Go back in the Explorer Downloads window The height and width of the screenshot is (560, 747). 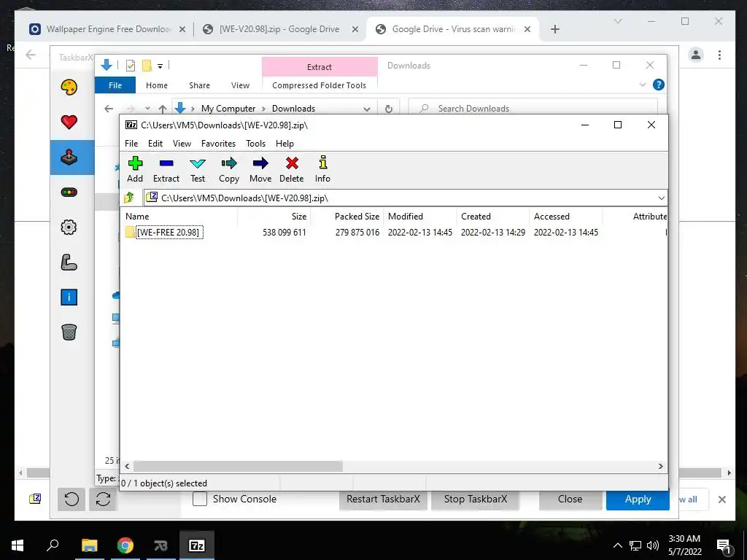pos(109,109)
